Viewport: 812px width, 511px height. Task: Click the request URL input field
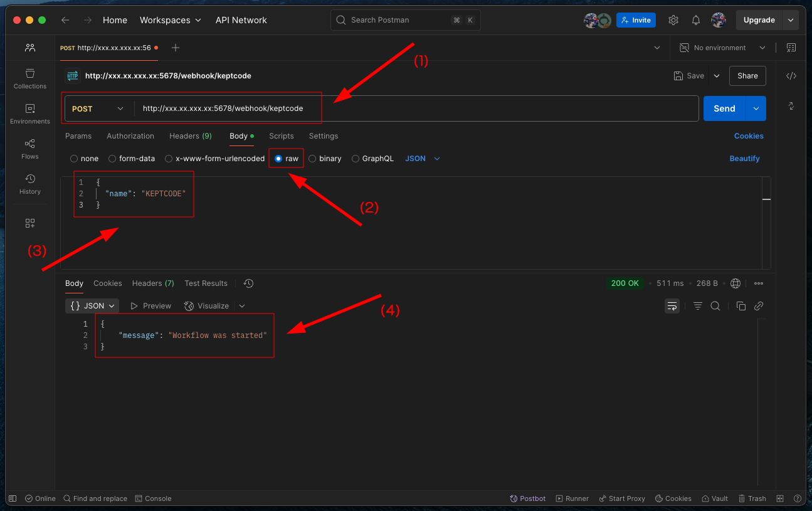tap(414, 108)
